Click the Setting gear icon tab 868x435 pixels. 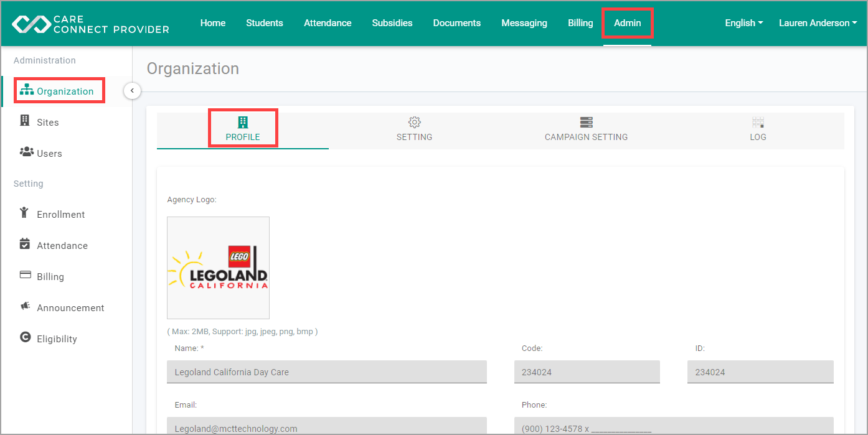(414, 122)
